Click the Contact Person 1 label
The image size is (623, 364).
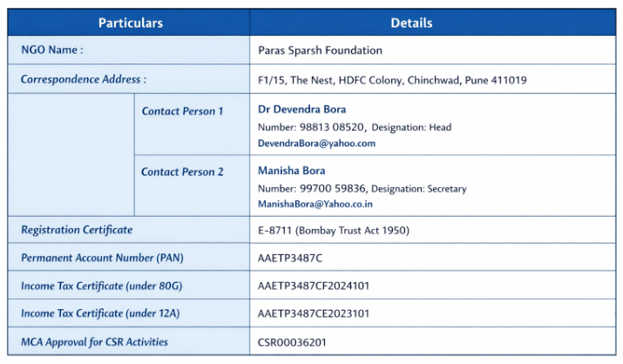(182, 111)
